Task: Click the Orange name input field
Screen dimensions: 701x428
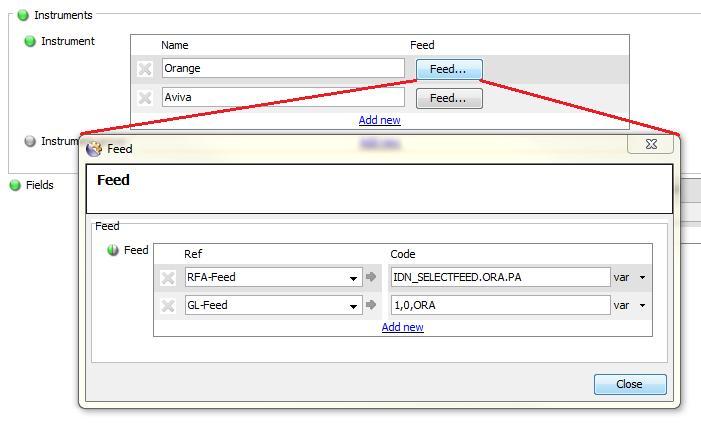Action: click(282, 69)
